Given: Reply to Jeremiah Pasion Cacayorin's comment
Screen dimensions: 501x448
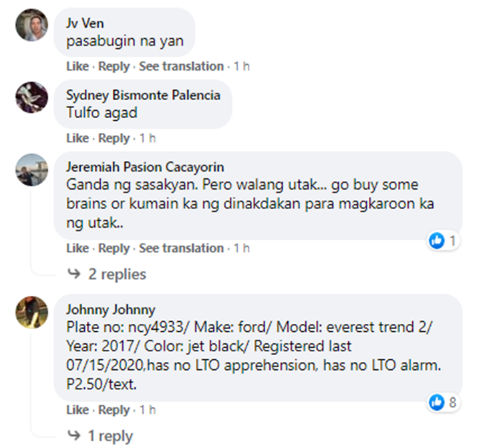Looking at the screenshot, I should coord(114,248).
